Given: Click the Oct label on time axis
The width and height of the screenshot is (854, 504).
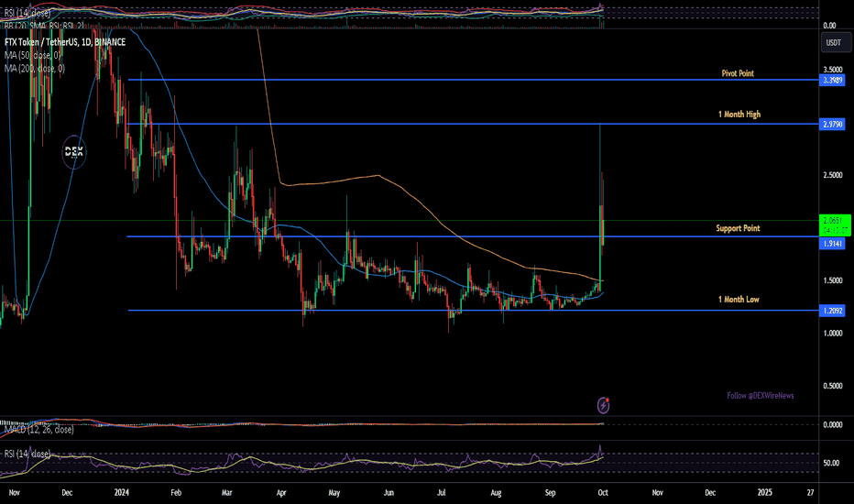Looking at the screenshot, I should pyautogui.click(x=603, y=493).
